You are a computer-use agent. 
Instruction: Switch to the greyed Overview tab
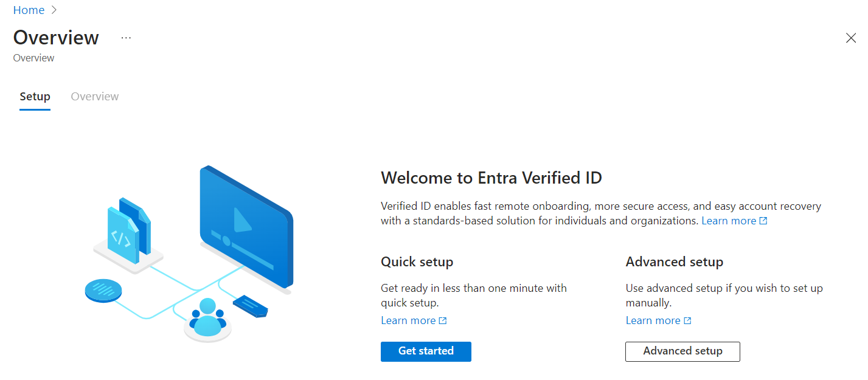(x=95, y=97)
